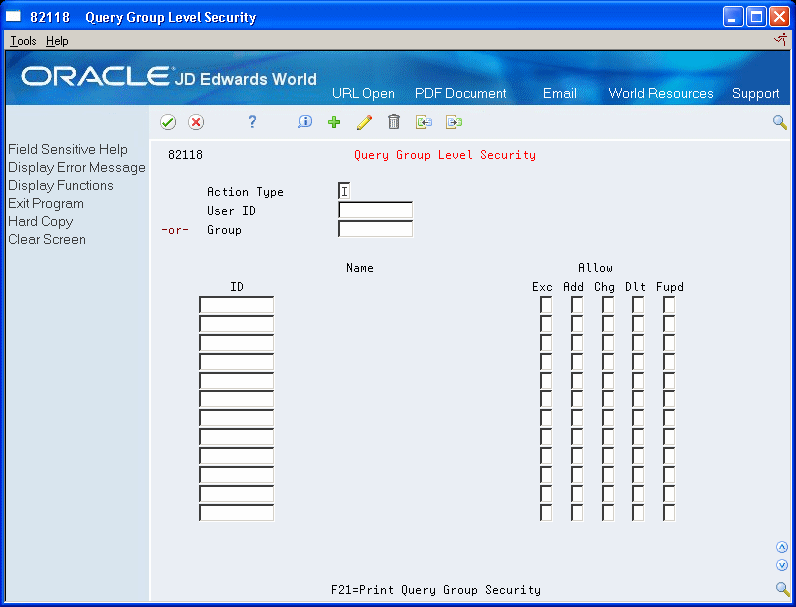This screenshot has width=796, height=607.
Task: Toggle Exc box in first row
Action: point(546,305)
